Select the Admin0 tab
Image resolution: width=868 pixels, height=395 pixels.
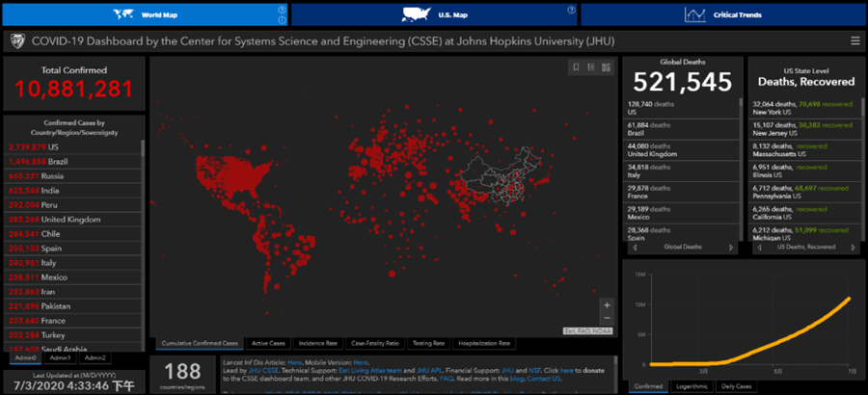tap(25, 358)
